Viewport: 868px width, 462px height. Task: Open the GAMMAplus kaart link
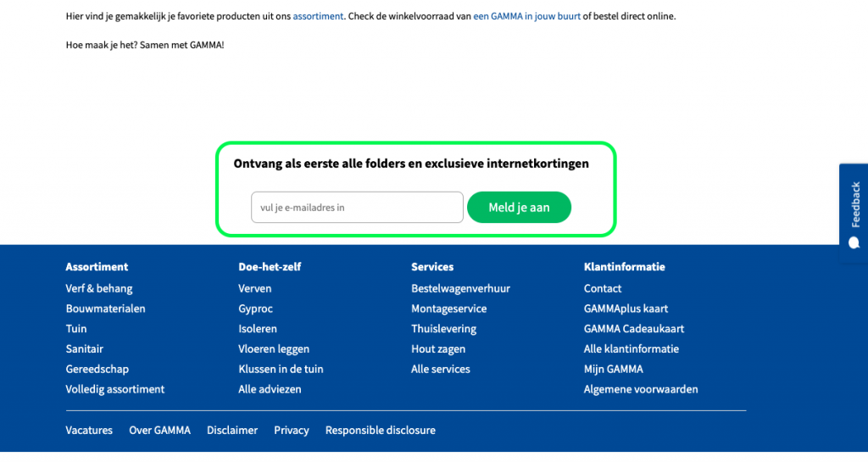click(626, 309)
